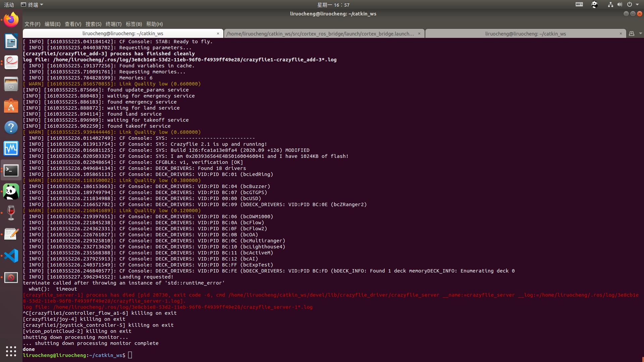Open the text editor notepad icon
644x362 pixels.
11,234
